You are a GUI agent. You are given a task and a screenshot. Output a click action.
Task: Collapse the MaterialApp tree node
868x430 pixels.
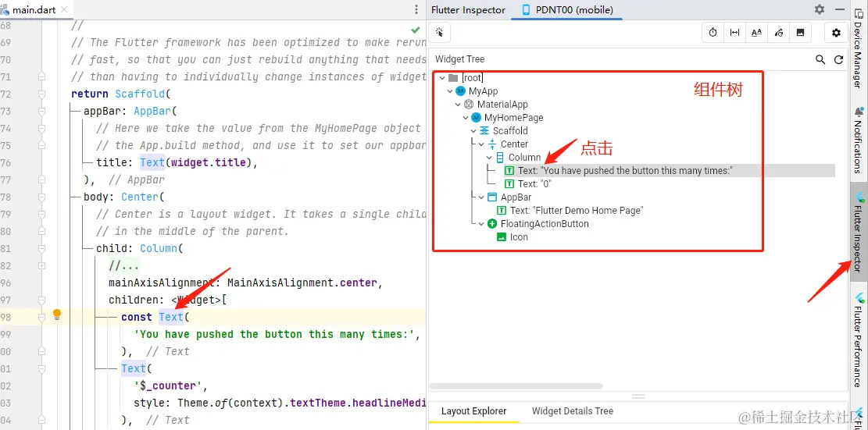[x=457, y=105]
